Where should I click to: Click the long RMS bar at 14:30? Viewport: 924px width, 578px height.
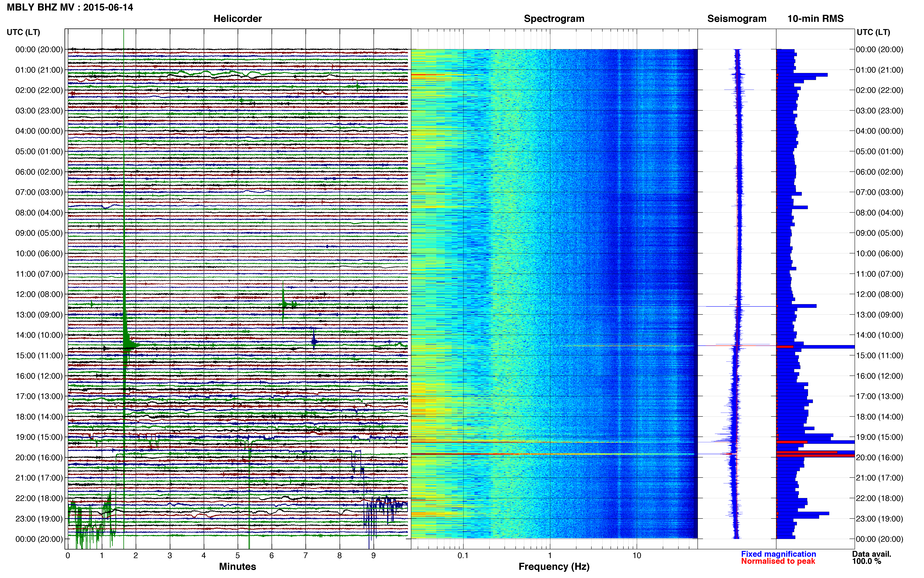816,347
